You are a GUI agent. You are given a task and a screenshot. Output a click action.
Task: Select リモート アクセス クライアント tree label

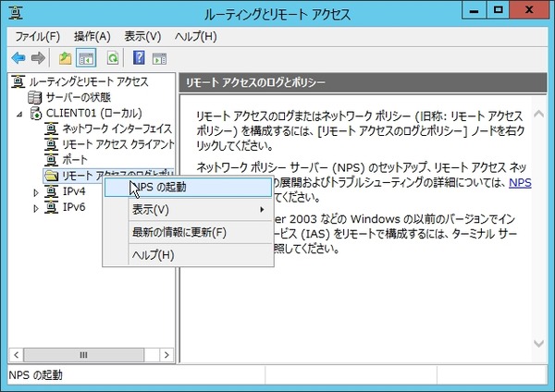click(117, 144)
